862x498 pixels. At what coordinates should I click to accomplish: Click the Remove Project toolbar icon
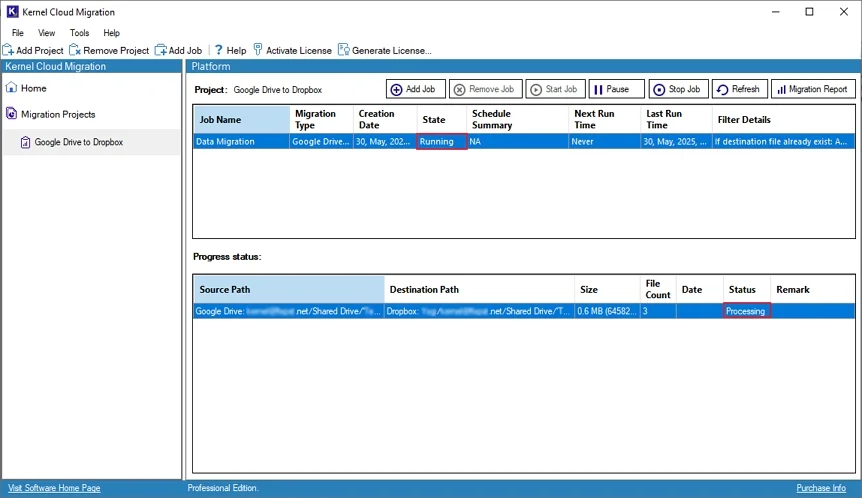[x=75, y=50]
